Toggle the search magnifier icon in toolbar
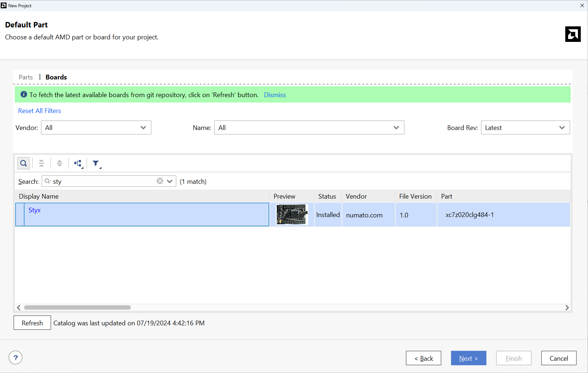588x373 pixels. tap(23, 164)
